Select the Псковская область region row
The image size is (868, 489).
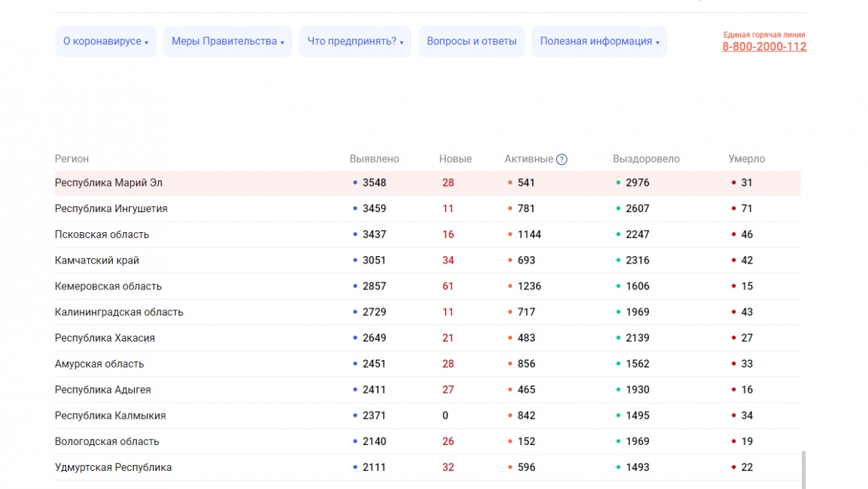coord(101,235)
